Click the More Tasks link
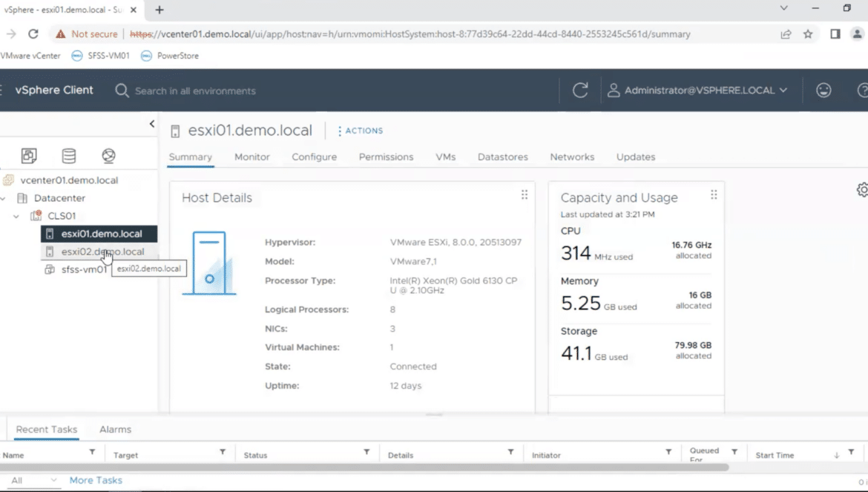 [x=96, y=480]
